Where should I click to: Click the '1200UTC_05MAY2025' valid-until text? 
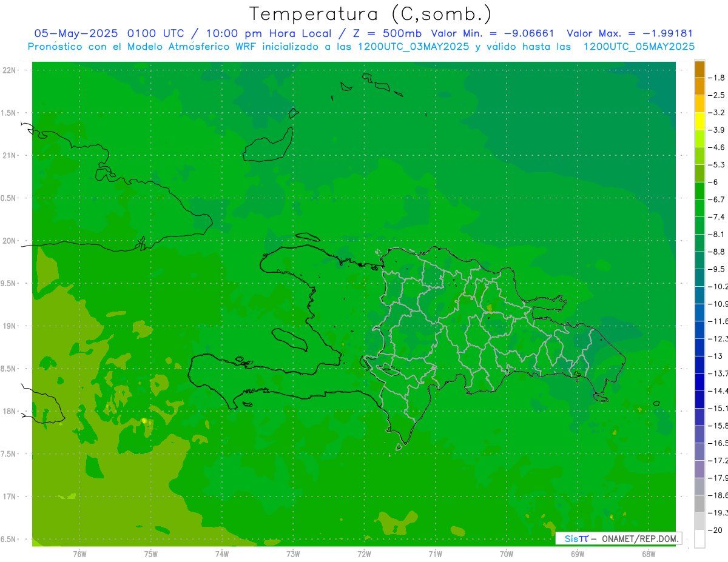click(639, 47)
